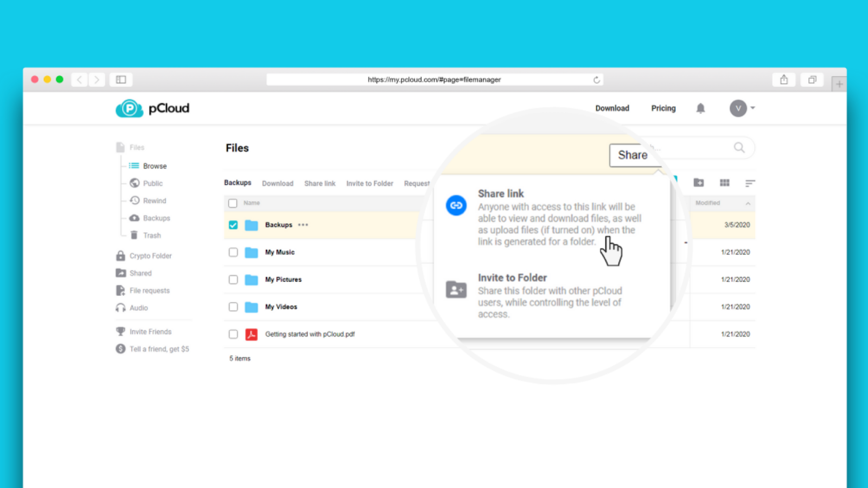Open Invite Friends in sidebar

coord(144,332)
